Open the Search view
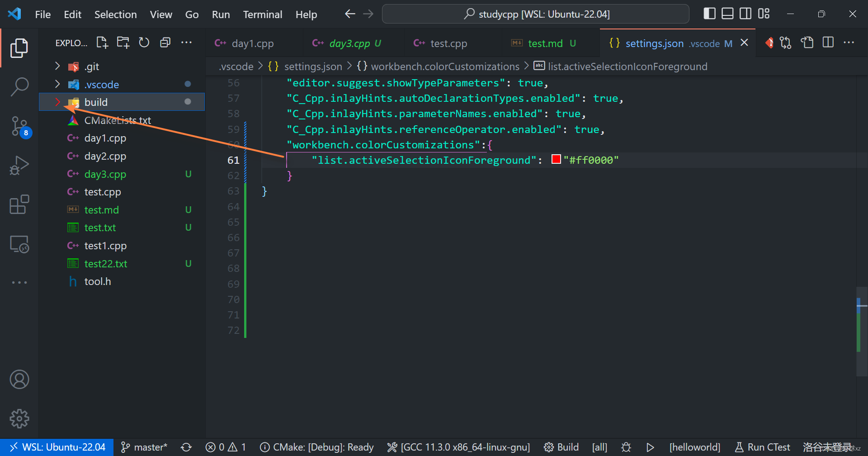 (x=19, y=87)
